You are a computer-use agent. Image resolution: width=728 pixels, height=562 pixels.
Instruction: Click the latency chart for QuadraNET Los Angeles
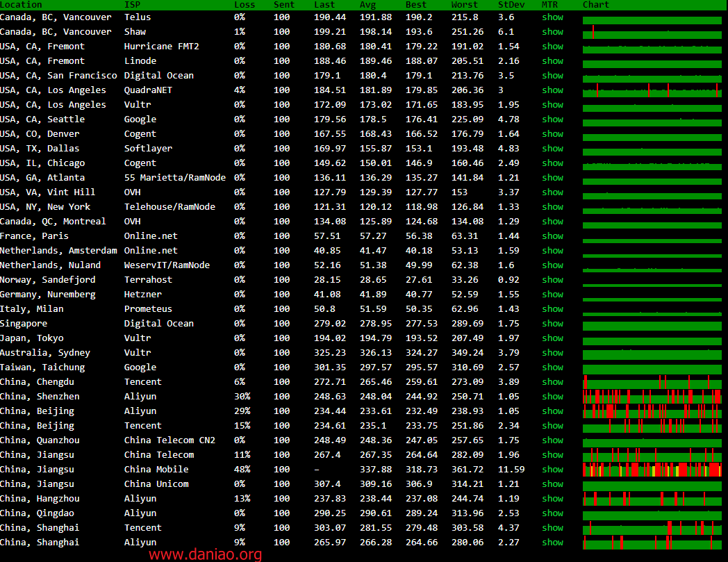652,90
